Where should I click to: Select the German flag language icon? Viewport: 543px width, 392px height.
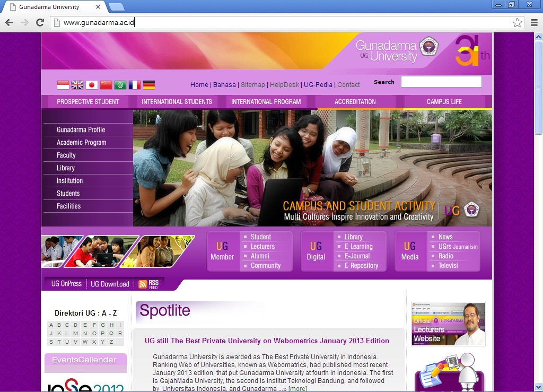149,85
